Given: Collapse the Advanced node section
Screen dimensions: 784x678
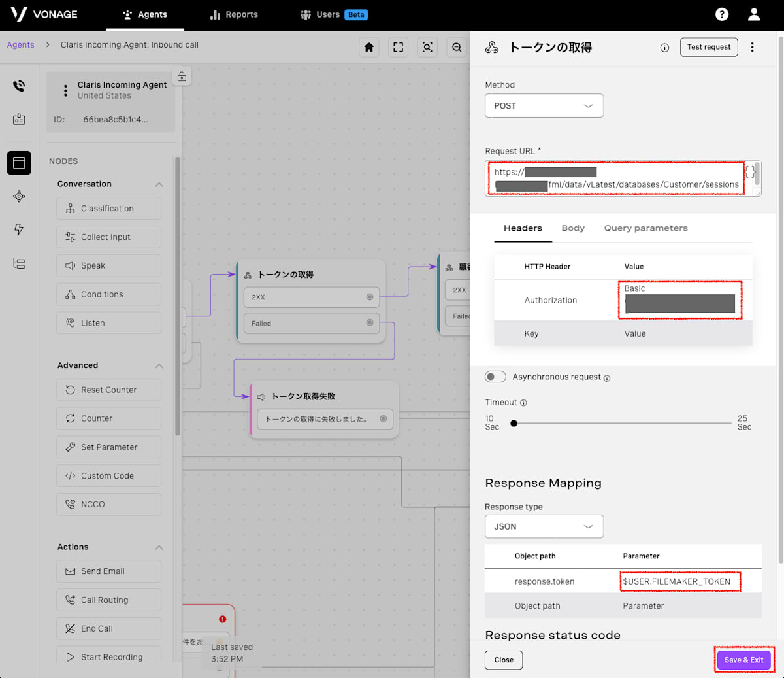Looking at the screenshot, I should [160, 365].
